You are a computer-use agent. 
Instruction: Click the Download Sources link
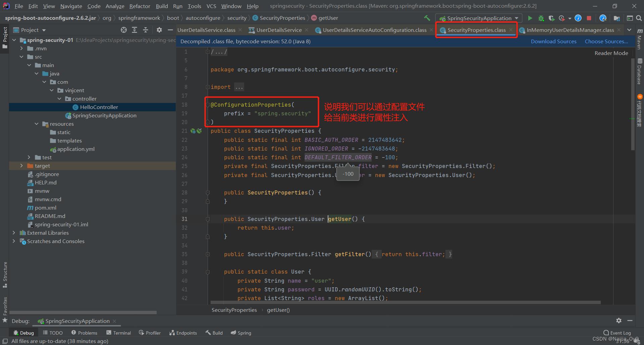tap(553, 41)
